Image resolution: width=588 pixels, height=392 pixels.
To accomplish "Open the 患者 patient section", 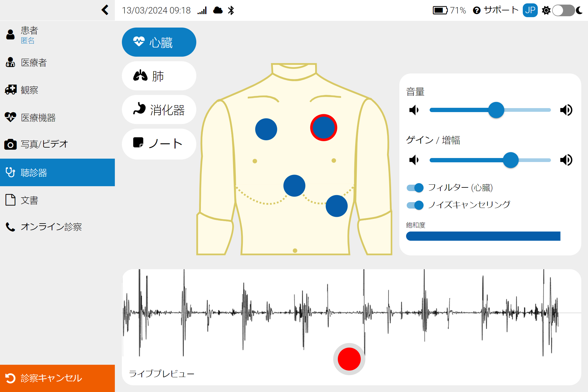I will pyautogui.click(x=29, y=34).
